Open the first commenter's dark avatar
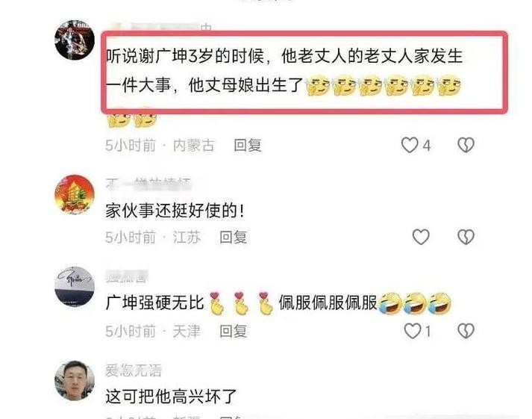Screen dimensions: 532x419 pos(75,40)
